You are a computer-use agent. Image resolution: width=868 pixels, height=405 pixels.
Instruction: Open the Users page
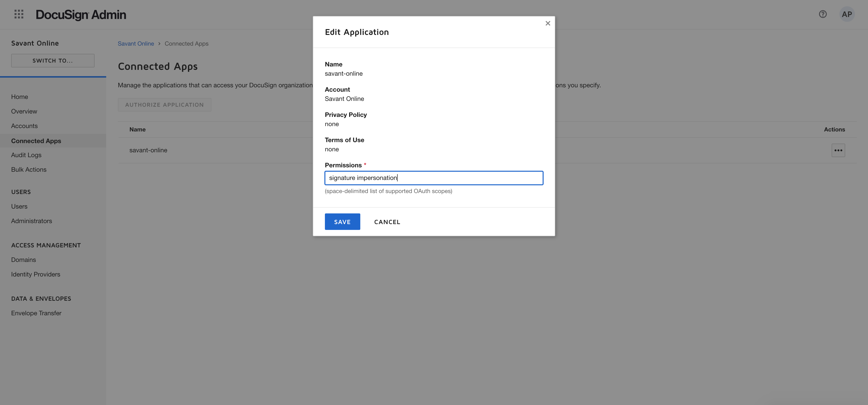tap(19, 206)
